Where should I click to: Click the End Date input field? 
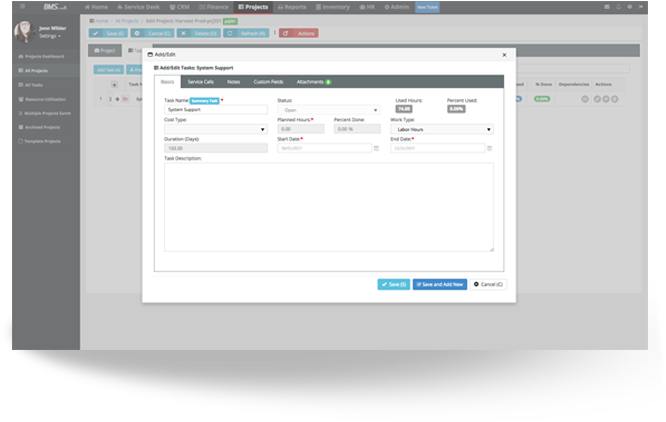[x=437, y=148]
